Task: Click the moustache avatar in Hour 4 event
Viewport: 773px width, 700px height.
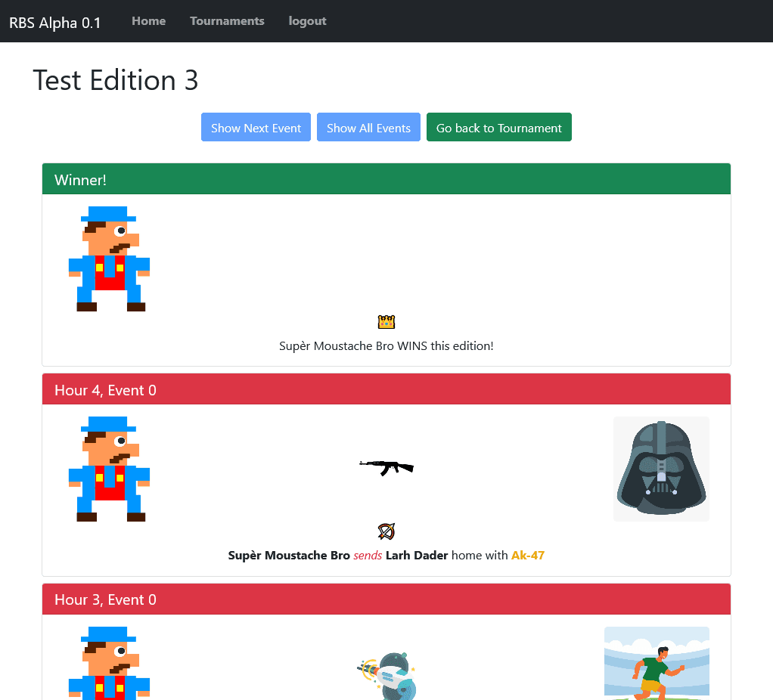Action: click(x=109, y=469)
